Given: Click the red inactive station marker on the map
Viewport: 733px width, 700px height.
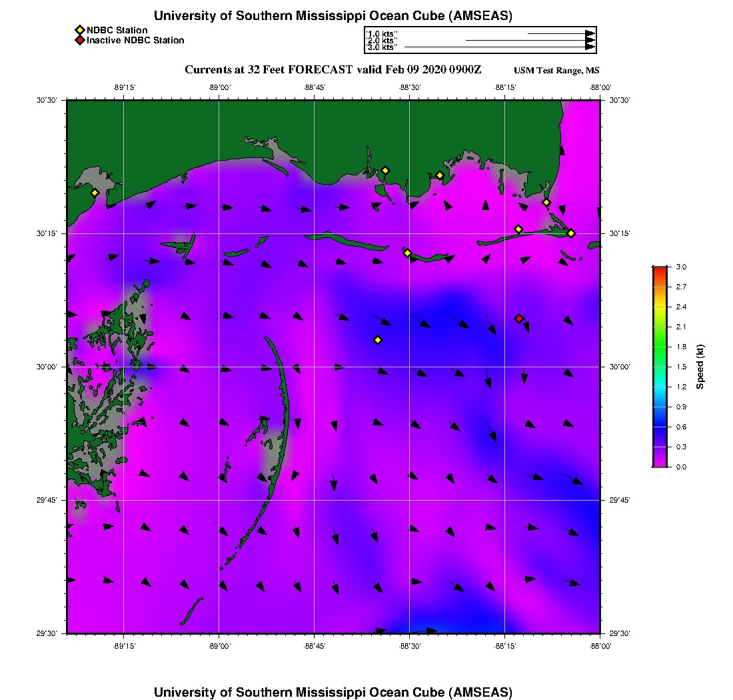Looking at the screenshot, I should (519, 319).
